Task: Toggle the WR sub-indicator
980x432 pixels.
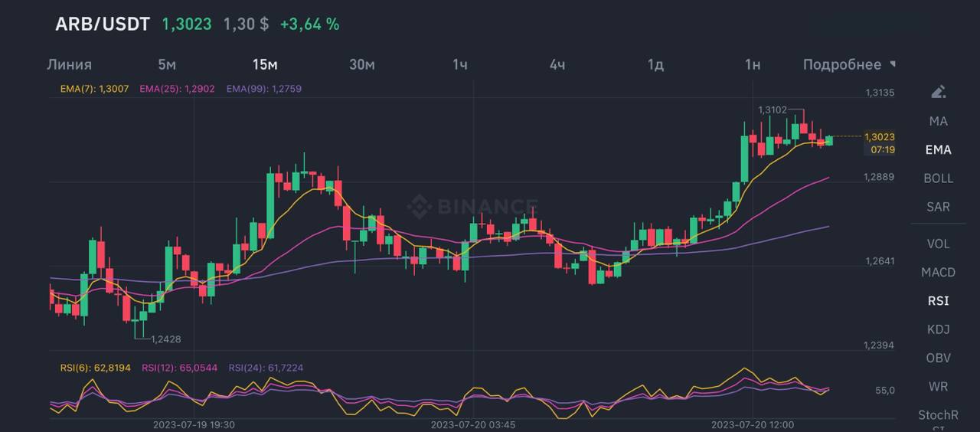Action: [x=938, y=386]
